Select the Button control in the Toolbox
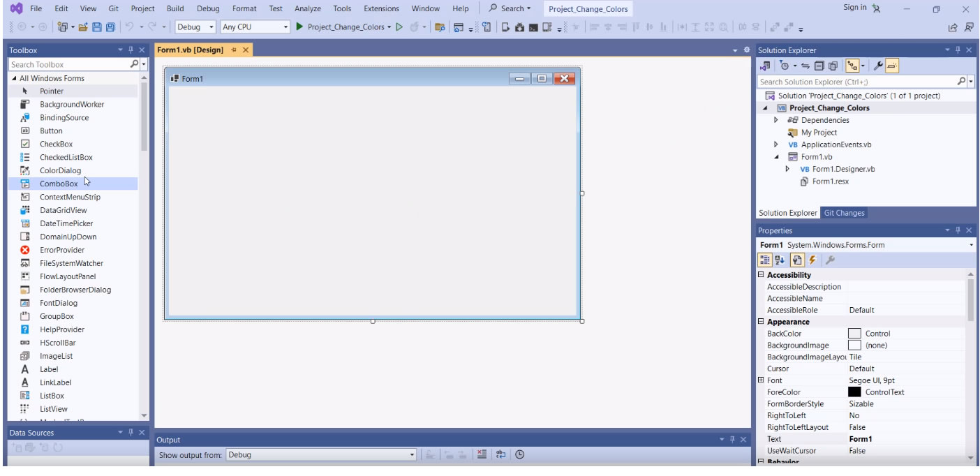The width and height of the screenshot is (980, 476). pos(51,131)
